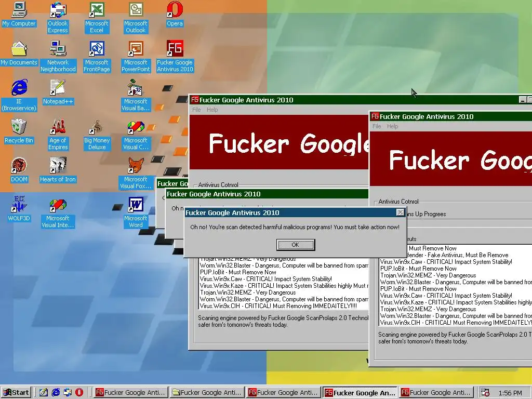Select first Trojan.Win32.MEMZ row in right window list
The image size is (532, 399).
pos(456,275)
